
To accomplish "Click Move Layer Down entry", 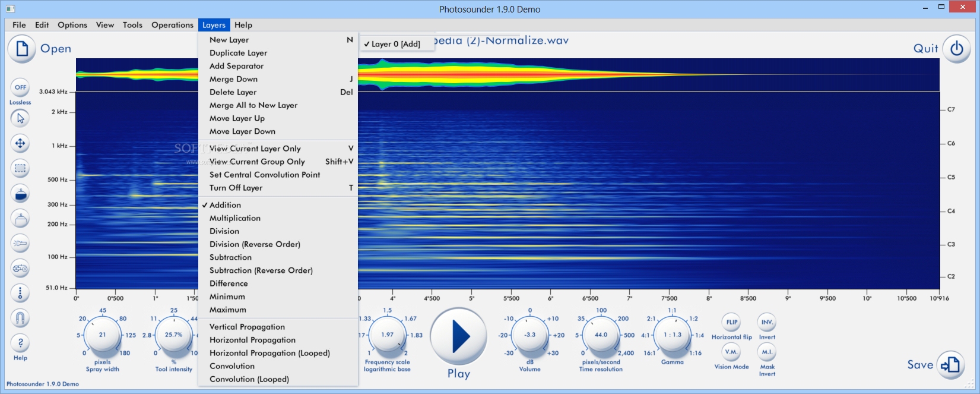I will coord(278,131).
